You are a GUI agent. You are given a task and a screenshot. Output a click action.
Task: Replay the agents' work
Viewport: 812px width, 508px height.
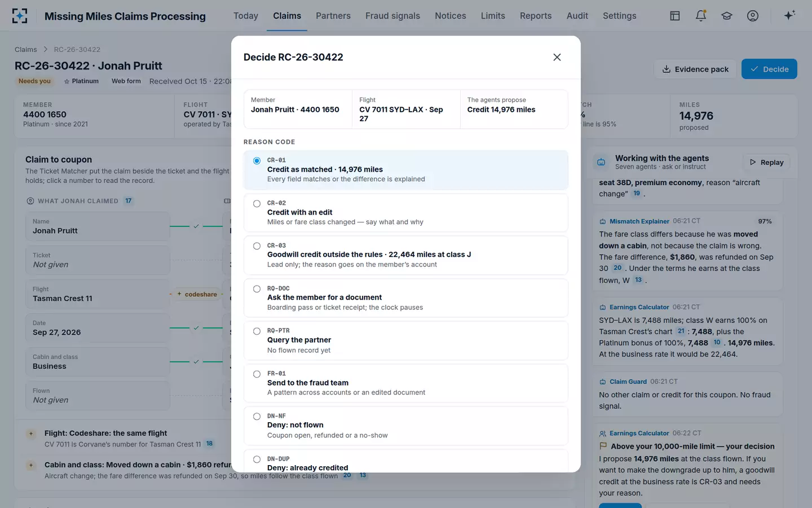pyautogui.click(x=767, y=163)
